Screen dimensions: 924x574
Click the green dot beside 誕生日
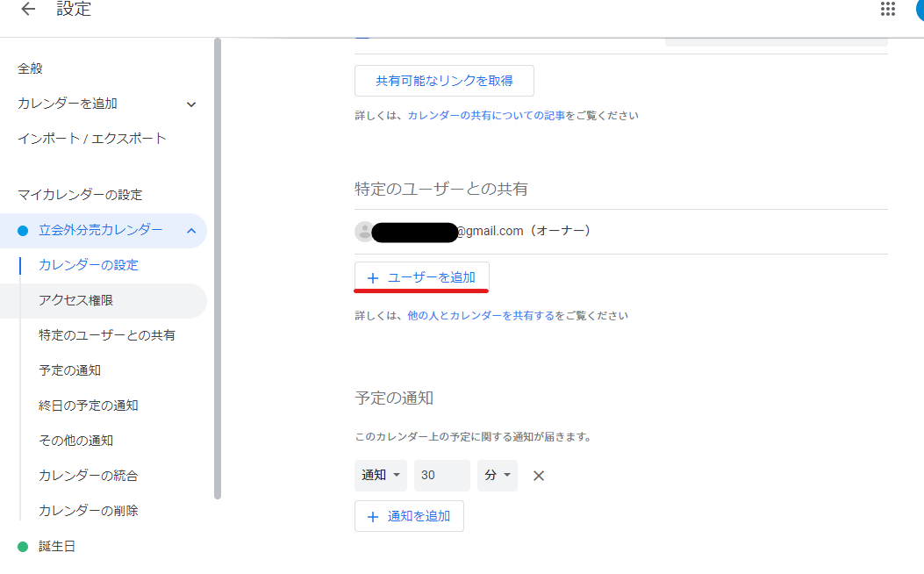(23, 547)
